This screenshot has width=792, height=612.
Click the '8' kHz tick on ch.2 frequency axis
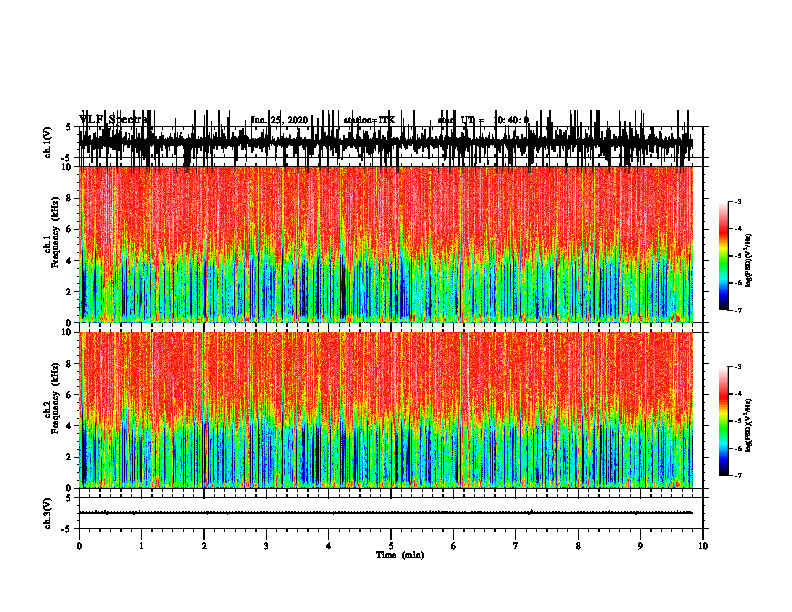[x=69, y=364]
